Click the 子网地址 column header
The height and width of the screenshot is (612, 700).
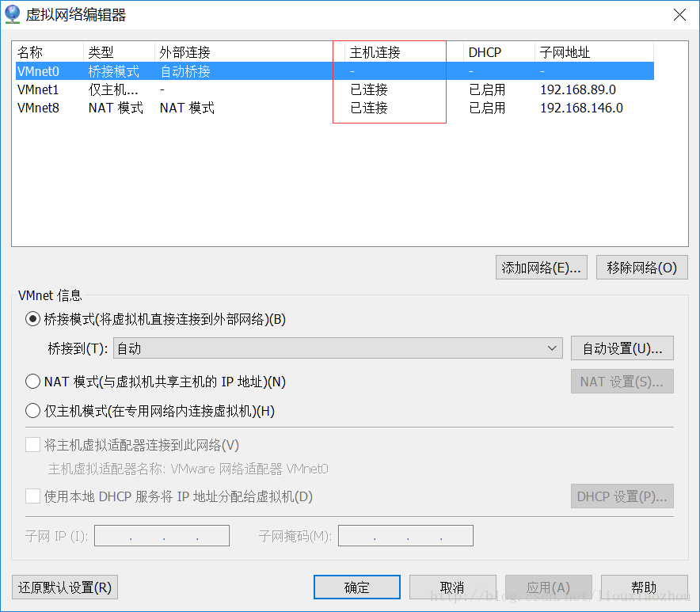pos(565,52)
